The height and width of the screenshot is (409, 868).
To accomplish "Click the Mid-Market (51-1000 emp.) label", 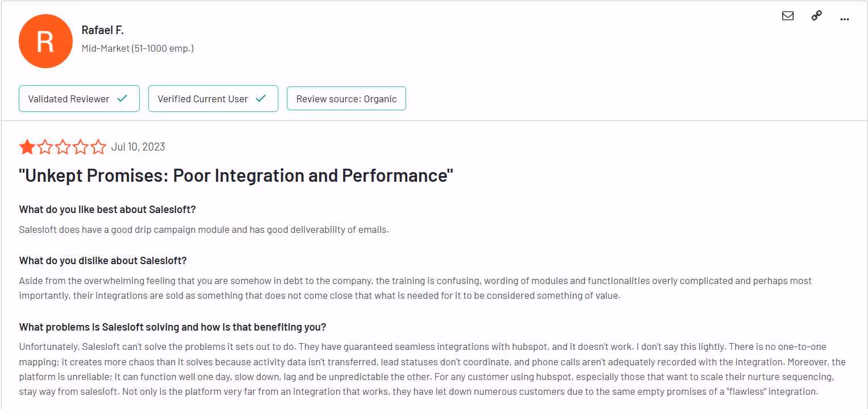I will (137, 48).
